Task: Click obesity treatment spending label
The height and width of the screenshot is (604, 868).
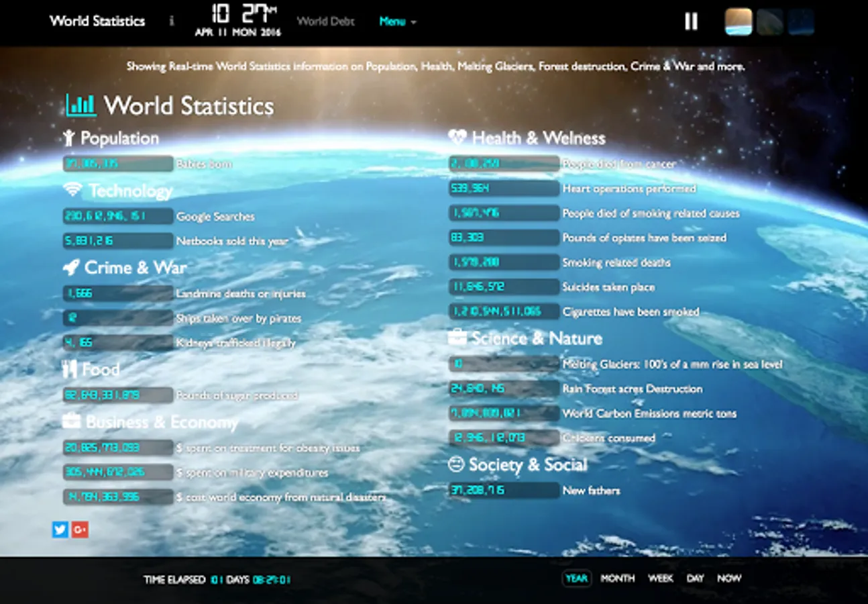Action: [268, 448]
